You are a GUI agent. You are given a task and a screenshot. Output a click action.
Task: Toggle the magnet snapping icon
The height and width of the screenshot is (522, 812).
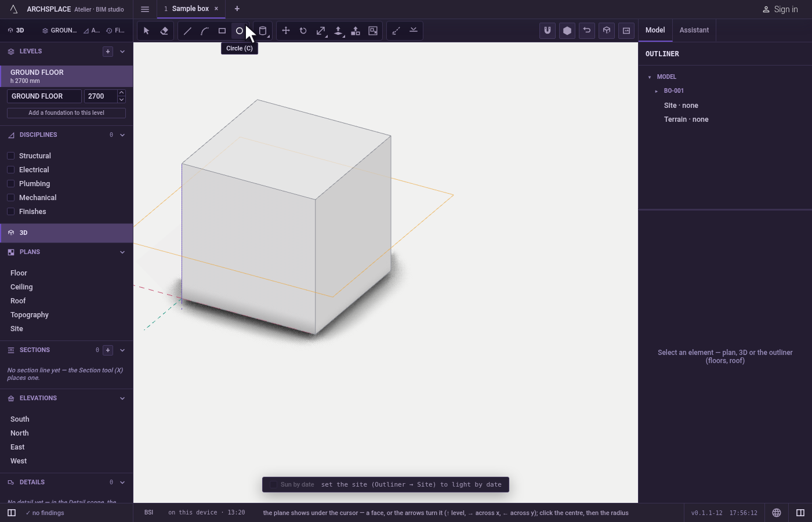point(548,31)
